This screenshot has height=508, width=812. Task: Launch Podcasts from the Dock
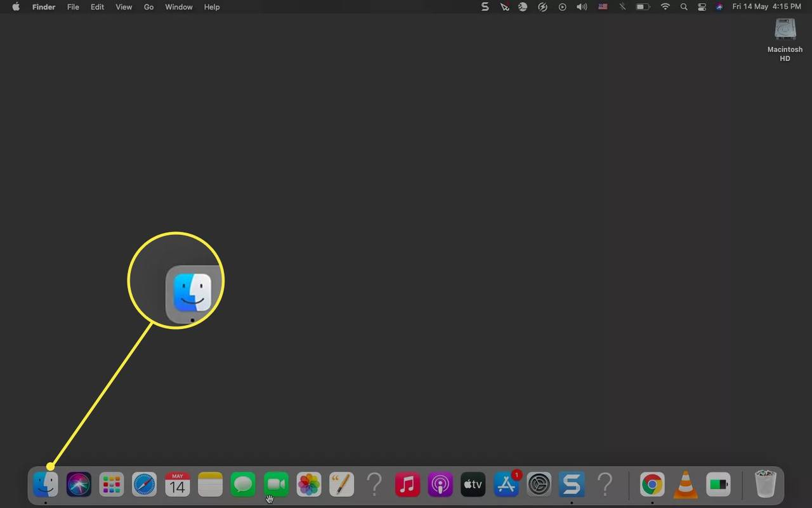[440, 485]
